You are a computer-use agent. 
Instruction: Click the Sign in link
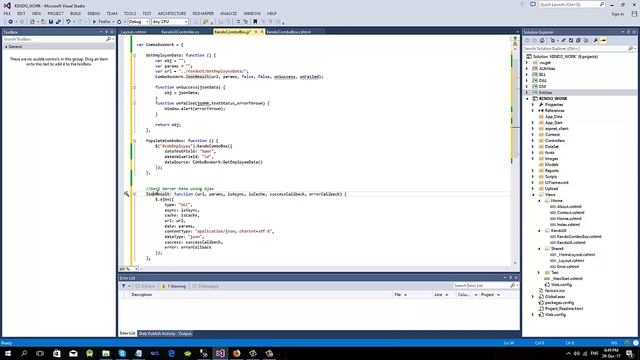coord(618,14)
